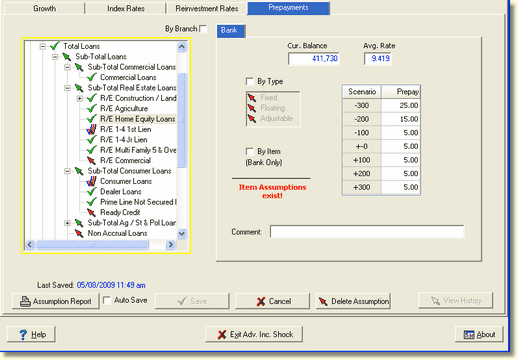
Task: Click red arrow icon next to Floating
Action: pyautogui.click(x=252, y=108)
